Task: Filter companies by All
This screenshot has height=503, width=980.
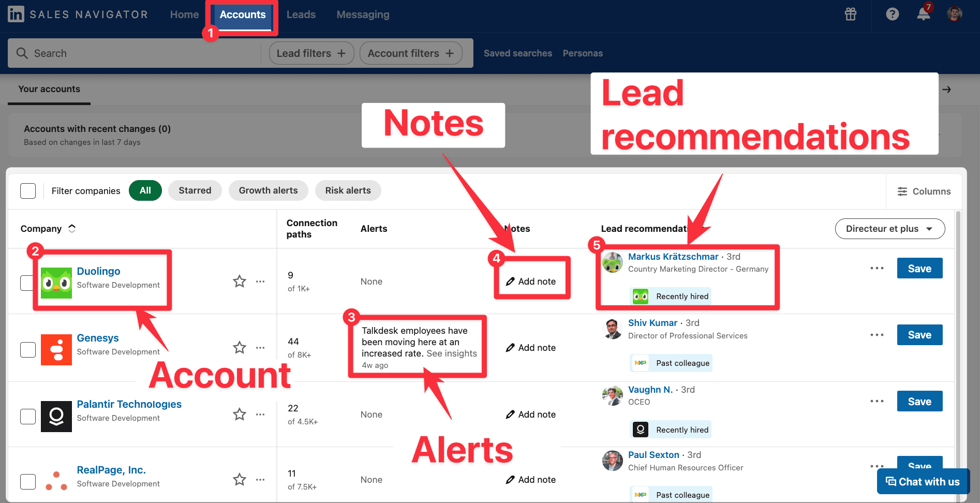Action: pyautogui.click(x=145, y=190)
